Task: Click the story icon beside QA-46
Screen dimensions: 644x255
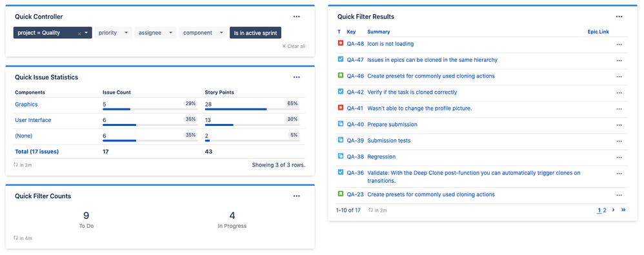Action: point(341,76)
